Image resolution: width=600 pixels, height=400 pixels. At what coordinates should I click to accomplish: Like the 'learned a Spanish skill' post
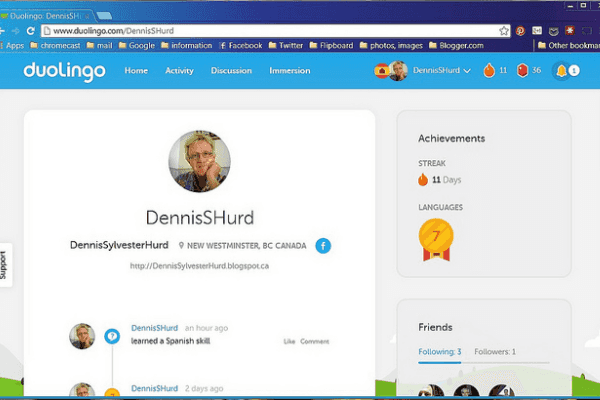click(289, 341)
